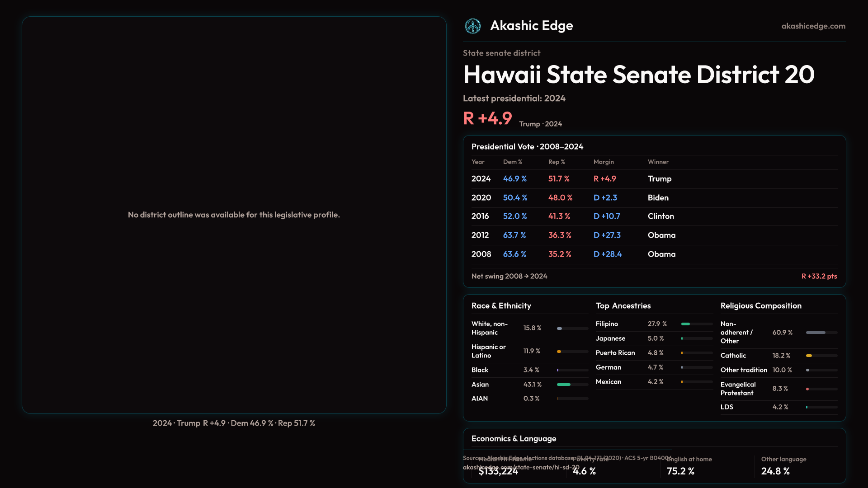Click the Filipino ancestry bar
The height and width of the screenshot is (488, 868).
point(697,324)
